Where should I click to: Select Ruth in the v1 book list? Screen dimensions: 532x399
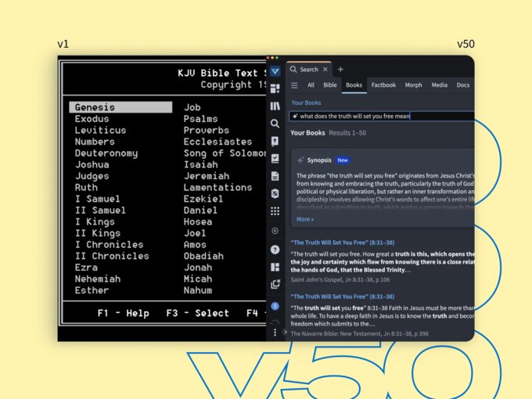coord(86,188)
